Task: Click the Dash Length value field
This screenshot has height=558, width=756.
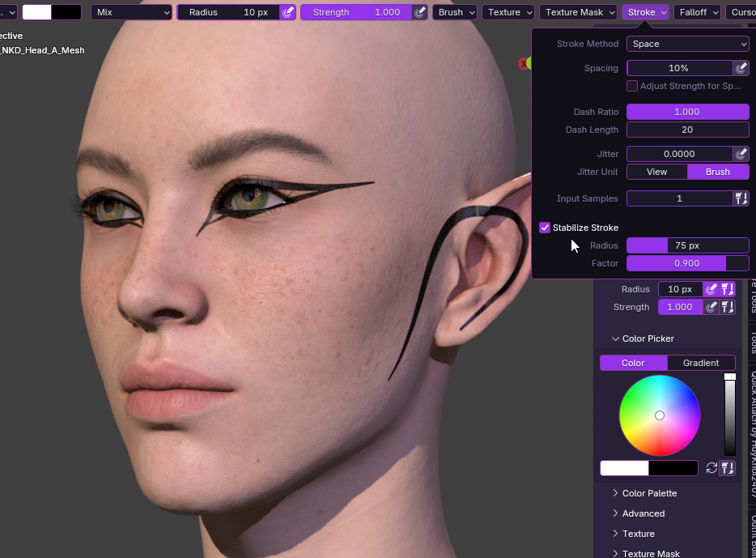Action: pyautogui.click(x=687, y=130)
